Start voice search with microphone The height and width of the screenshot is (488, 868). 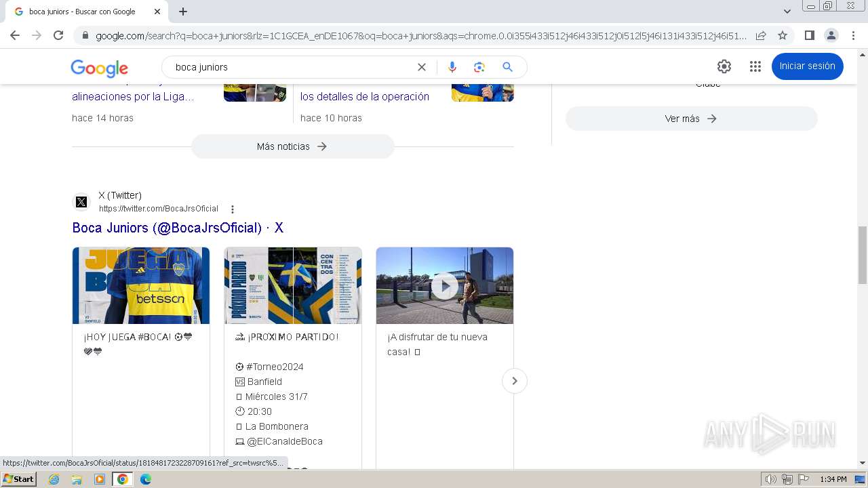pos(452,67)
